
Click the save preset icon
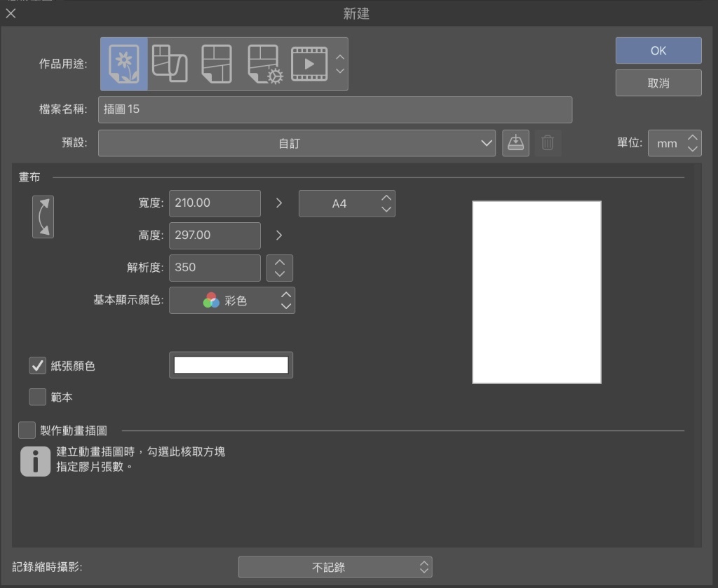click(515, 143)
